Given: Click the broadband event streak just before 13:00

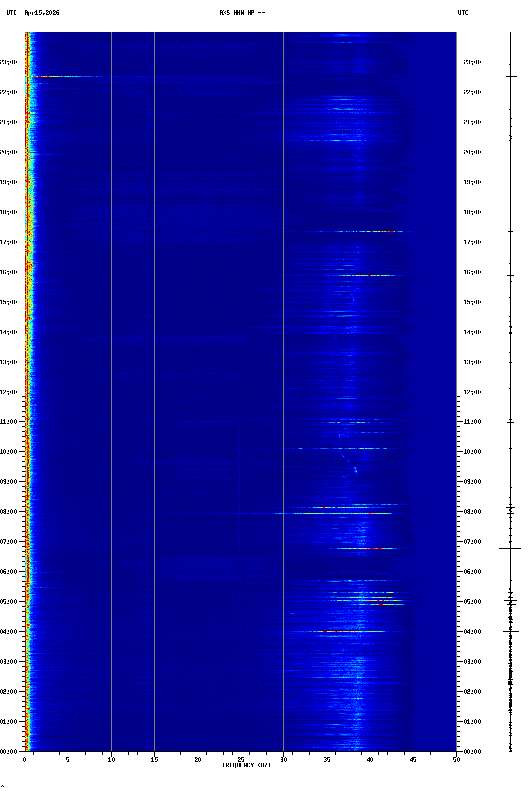Looking at the screenshot, I should pyautogui.click(x=100, y=367).
